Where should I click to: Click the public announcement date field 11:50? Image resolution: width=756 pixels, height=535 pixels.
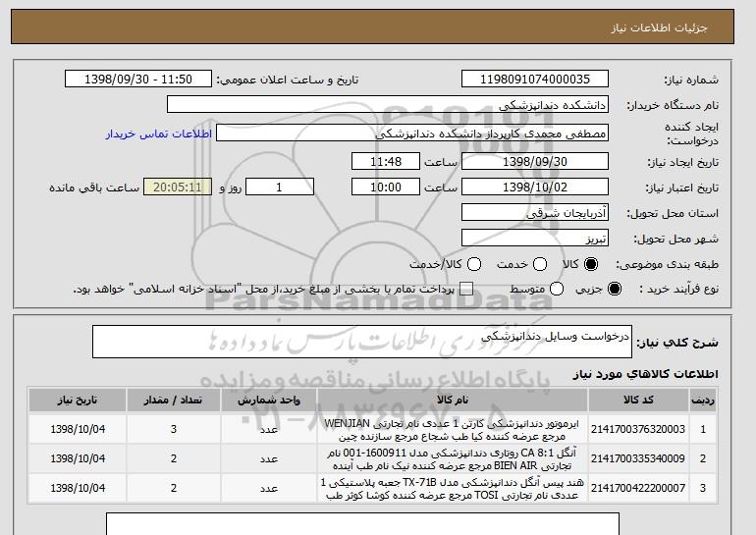click(x=138, y=80)
